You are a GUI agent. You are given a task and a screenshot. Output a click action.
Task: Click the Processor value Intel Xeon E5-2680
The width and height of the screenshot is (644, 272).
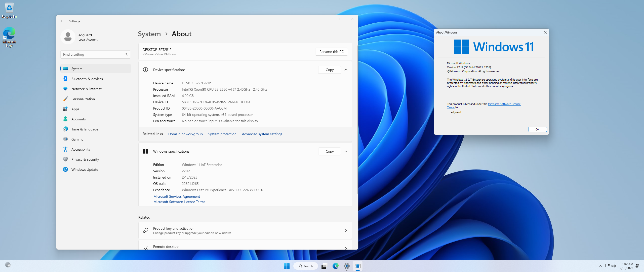[x=224, y=89]
